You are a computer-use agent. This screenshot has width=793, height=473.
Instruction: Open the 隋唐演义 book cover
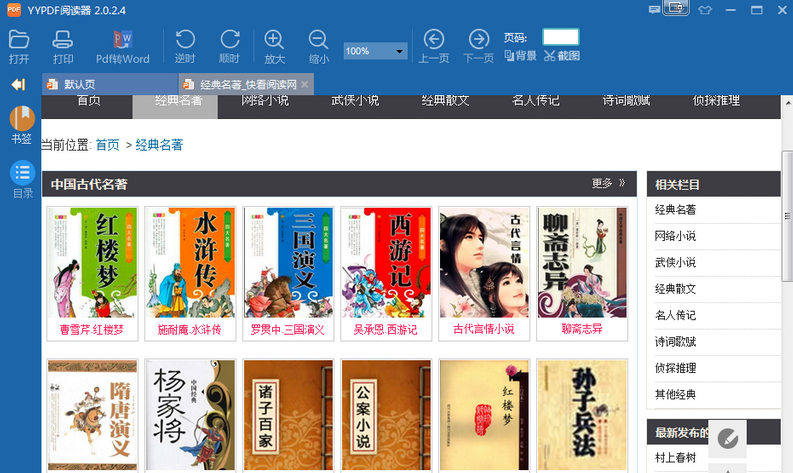click(93, 415)
